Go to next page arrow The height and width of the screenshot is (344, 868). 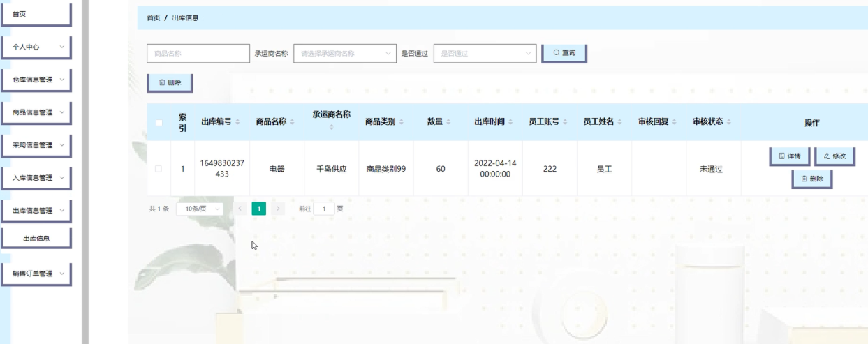pyautogui.click(x=279, y=208)
